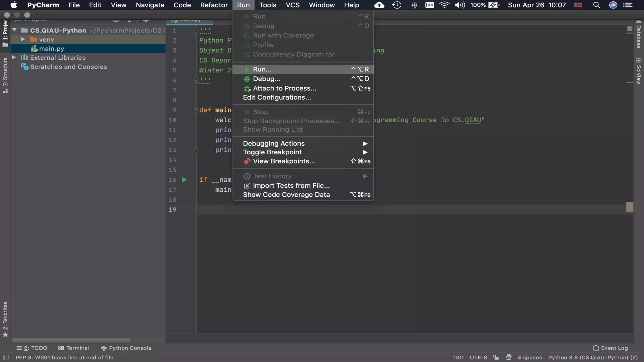Open macOS Spotlight search
Screen dimensions: 644x362
tap(596, 5)
